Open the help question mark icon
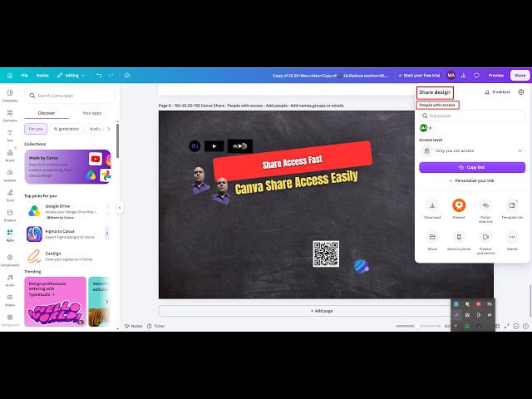 pos(525,326)
